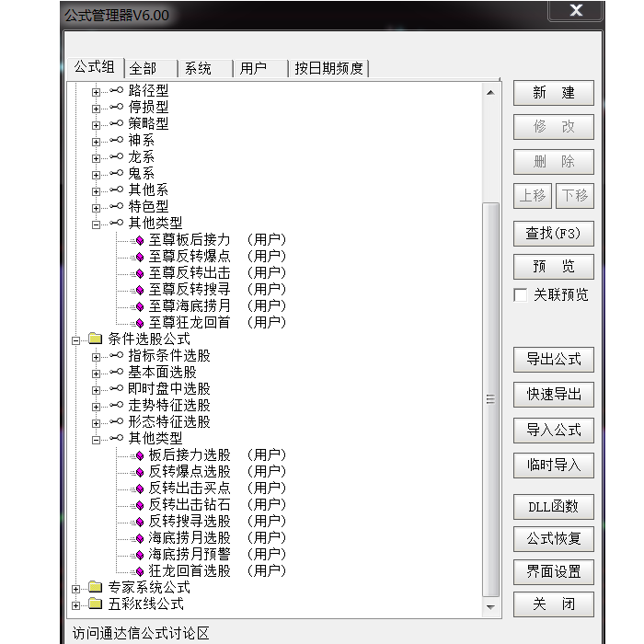The image size is (644, 644).
Task: Expand the 指标条件选股 group
Action: pos(96,356)
